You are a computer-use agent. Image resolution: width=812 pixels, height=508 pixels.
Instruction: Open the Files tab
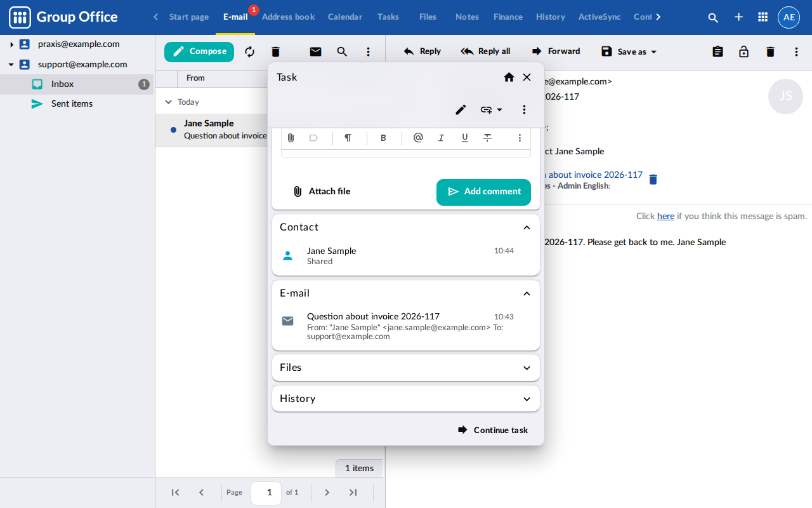pyautogui.click(x=428, y=17)
